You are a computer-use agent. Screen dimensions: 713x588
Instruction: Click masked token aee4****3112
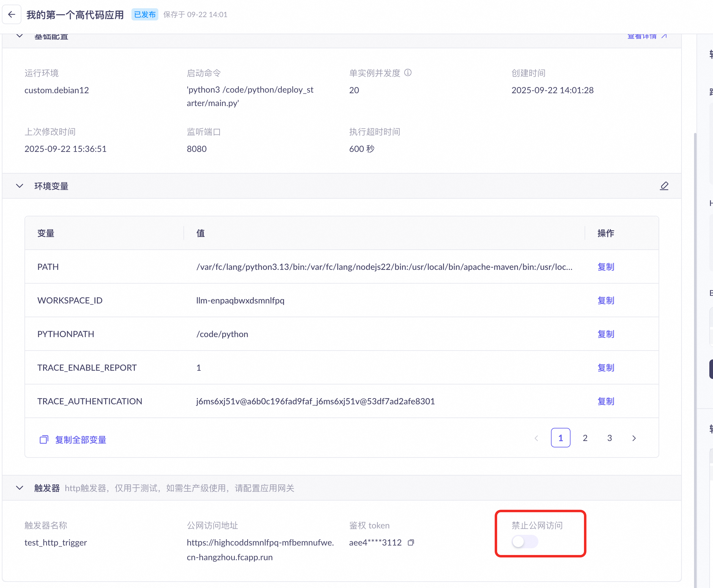click(375, 542)
